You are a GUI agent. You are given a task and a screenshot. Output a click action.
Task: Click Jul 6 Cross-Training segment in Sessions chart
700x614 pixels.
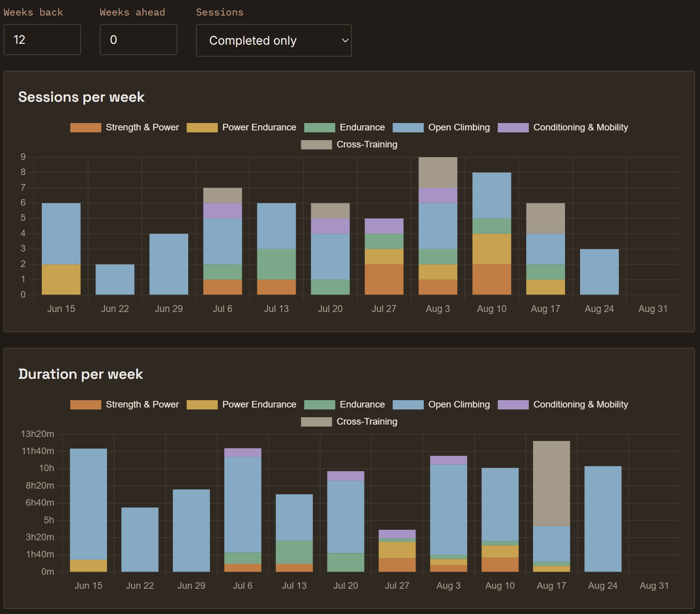[x=223, y=195]
